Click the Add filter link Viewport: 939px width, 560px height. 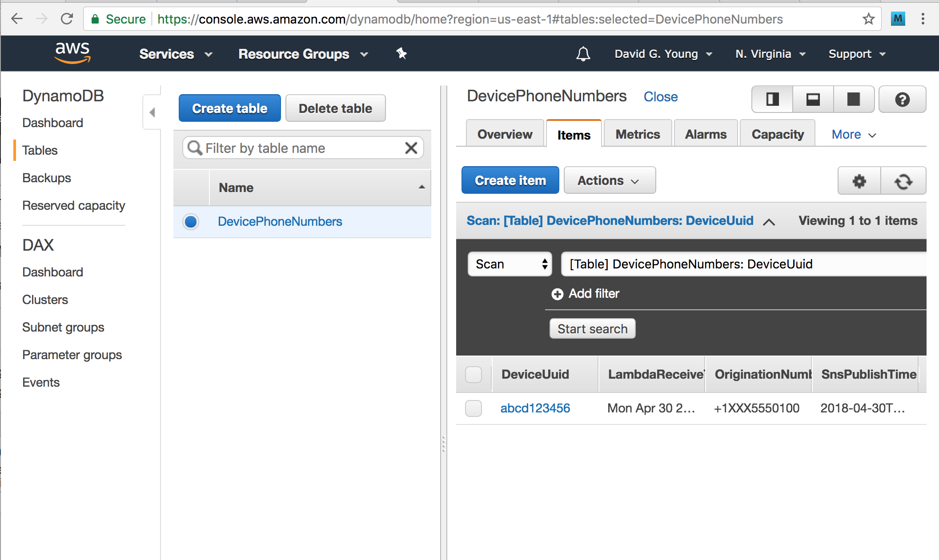click(x=586, y=293)
